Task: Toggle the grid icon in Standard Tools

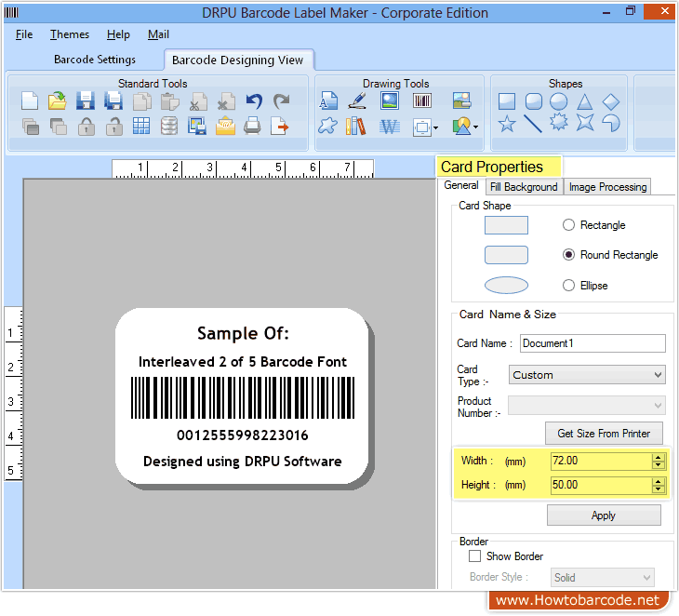Action: coord(141,126)
